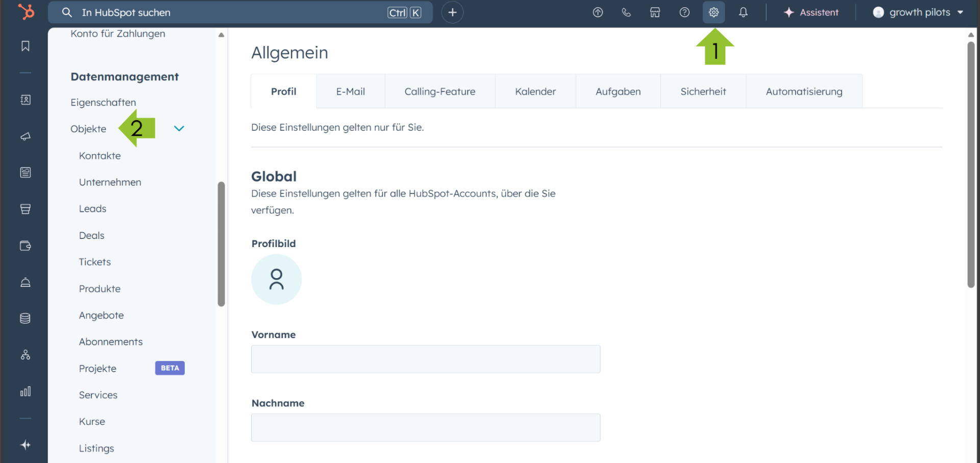Open the HubSpot home logo
The width and height of the screenshot is (980, 463).
point(26,12)
